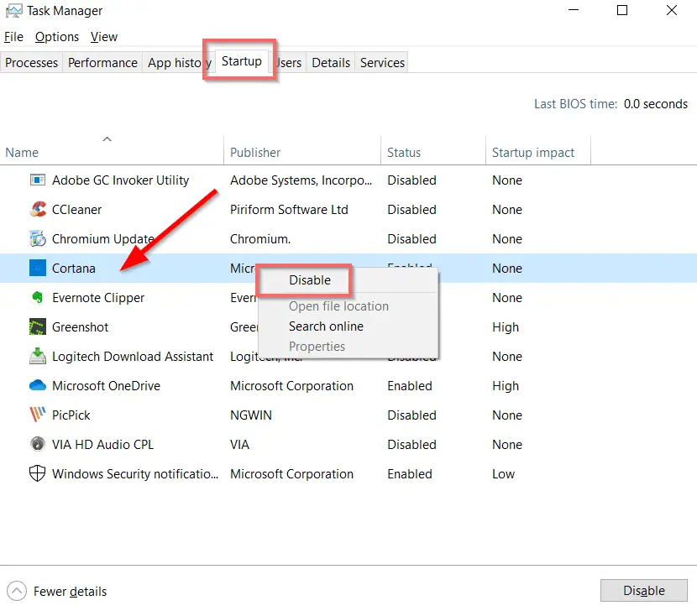Select the VIA HD Audio CPL row name
The width and height of the screenshot is (697, 616).
click(102, 444)
